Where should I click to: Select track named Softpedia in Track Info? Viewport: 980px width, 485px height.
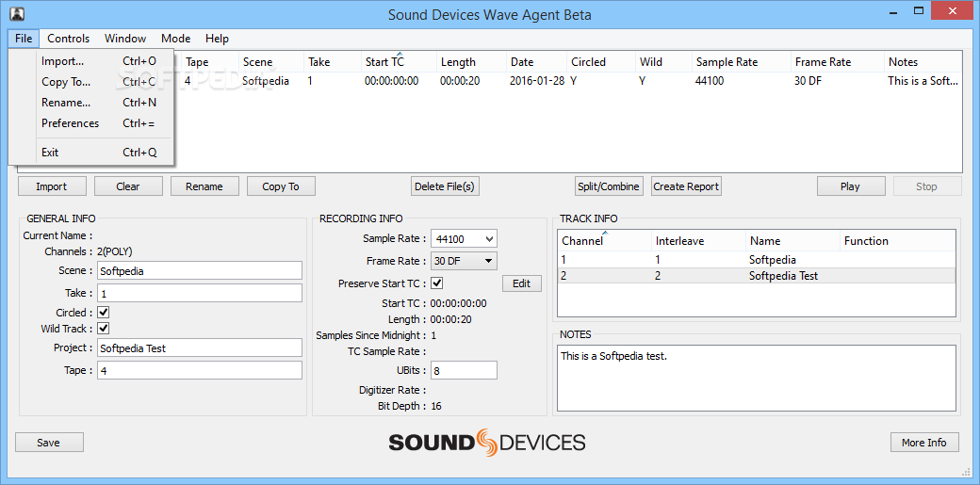[757, 259]
